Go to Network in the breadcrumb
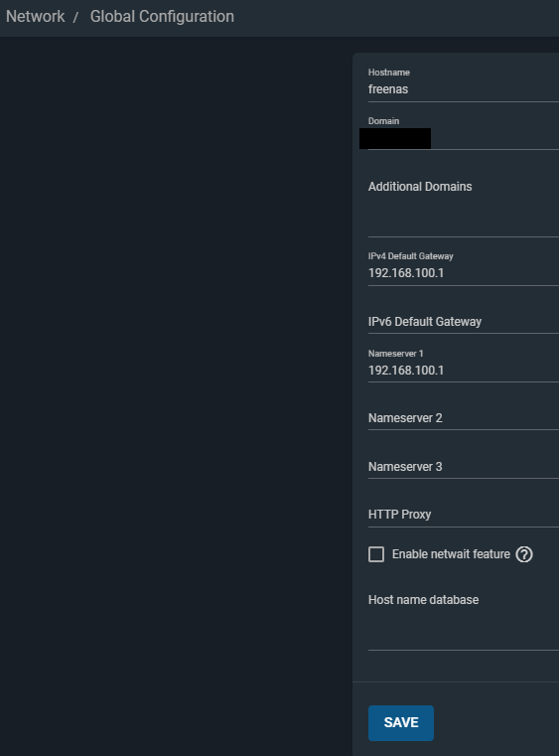 click(x=35, y=17)
